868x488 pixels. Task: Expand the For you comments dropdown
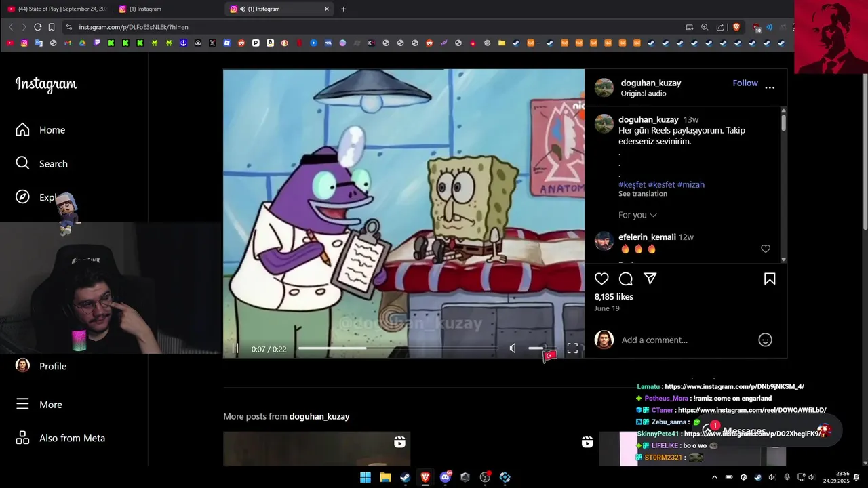637,215
